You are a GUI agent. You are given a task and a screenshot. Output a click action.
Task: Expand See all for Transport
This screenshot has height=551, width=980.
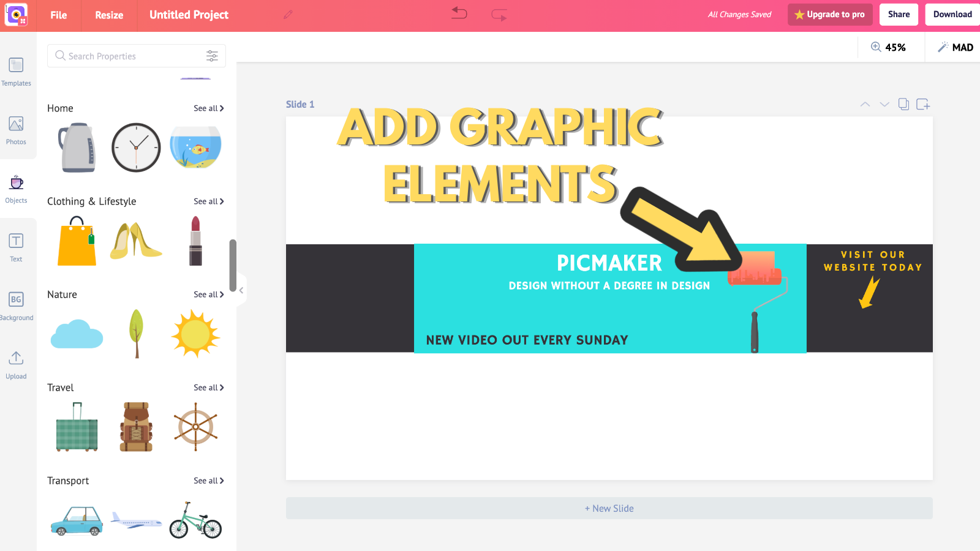coord(209,481)
